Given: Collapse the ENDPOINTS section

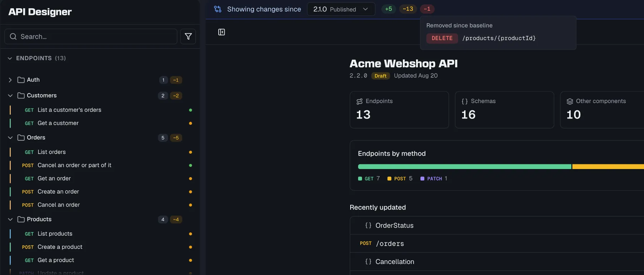Looking at the screenshot, I should pyautogui.click(x=10, y=58).
